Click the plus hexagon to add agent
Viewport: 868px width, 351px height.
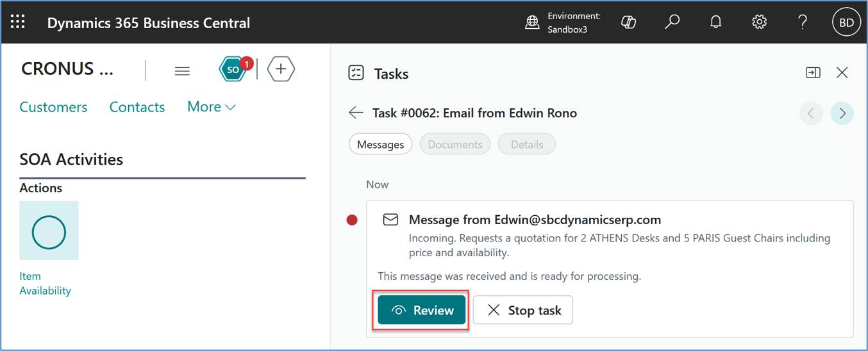281,69
